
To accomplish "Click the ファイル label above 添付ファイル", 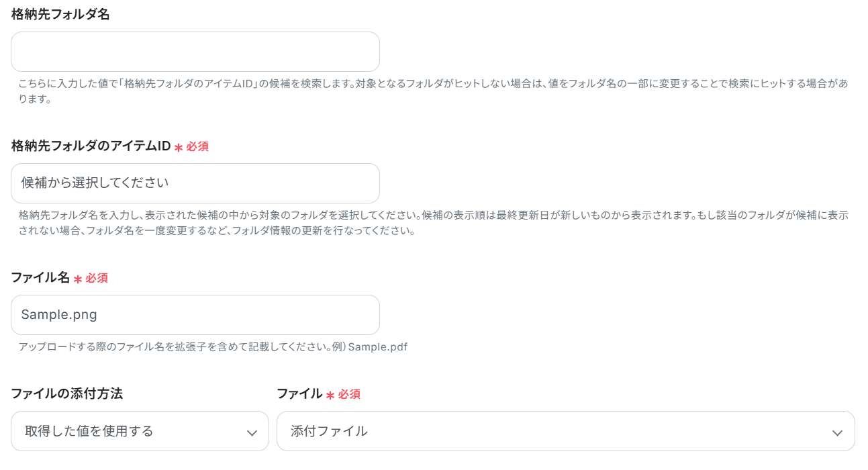I will 299,394.
